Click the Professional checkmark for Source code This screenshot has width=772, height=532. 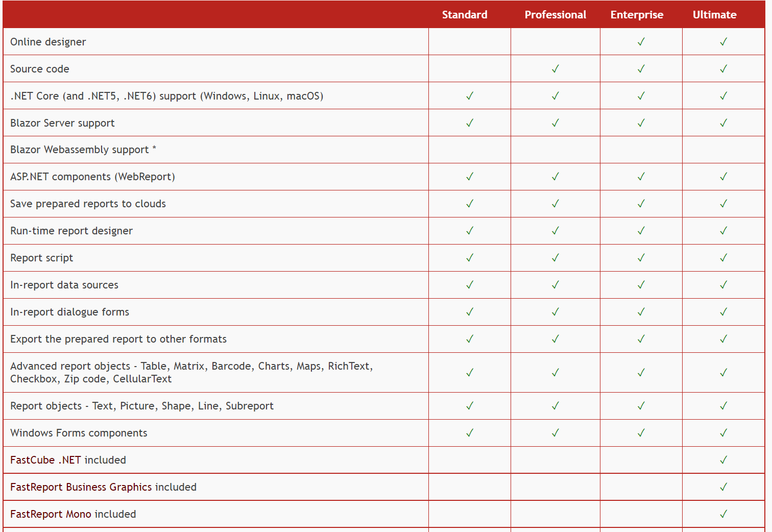555,69
